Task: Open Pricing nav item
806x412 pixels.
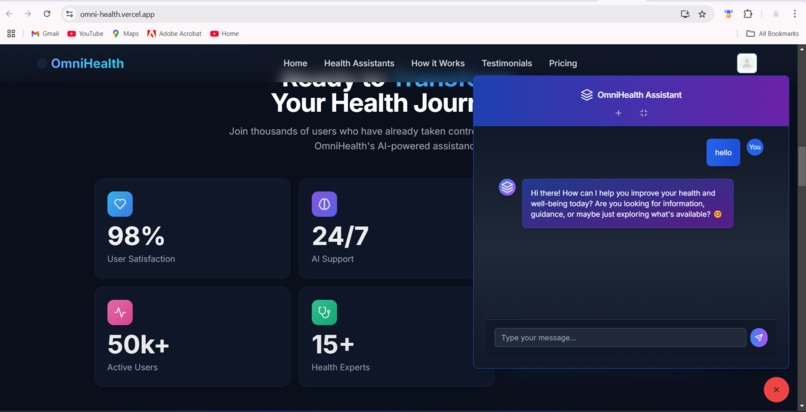Action: pos(563,63)
